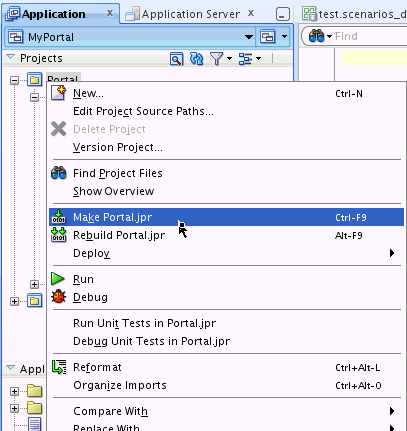Click the green Run arrow icon
This screenshot has height=431, width=407.
click(58, 279)
